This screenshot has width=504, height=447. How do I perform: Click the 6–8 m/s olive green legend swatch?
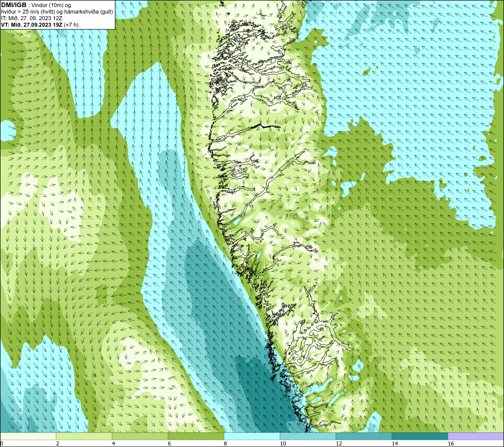[196, 436]
